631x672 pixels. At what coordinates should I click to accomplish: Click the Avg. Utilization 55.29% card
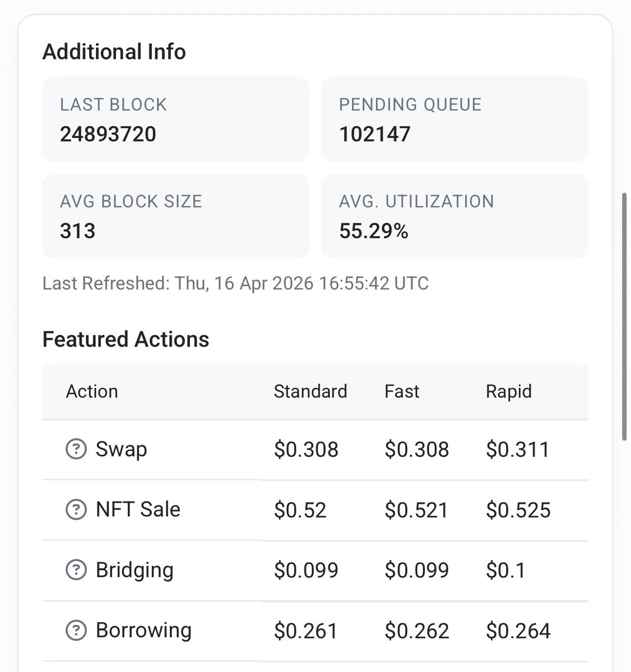pyautogui.click(x=454, y=216)
